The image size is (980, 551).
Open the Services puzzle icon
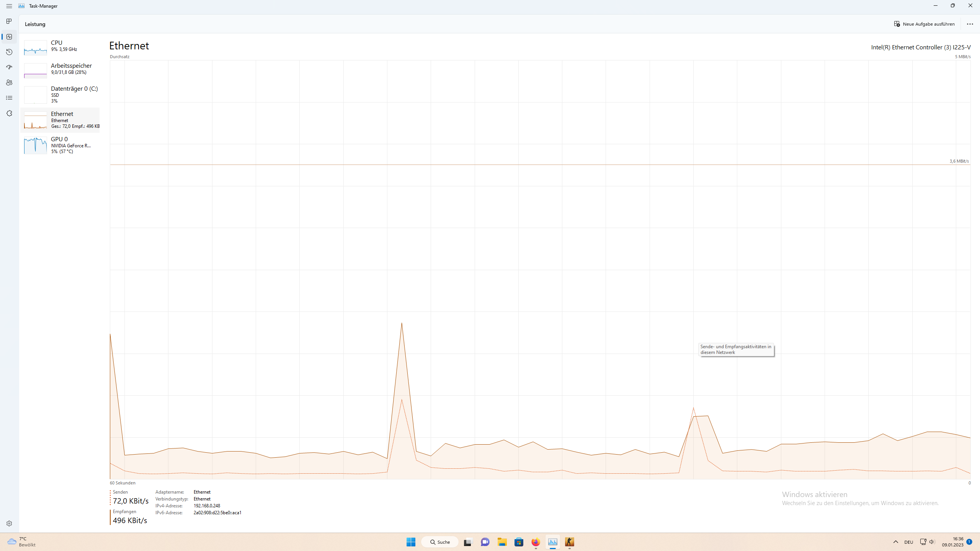coord(9,113)
